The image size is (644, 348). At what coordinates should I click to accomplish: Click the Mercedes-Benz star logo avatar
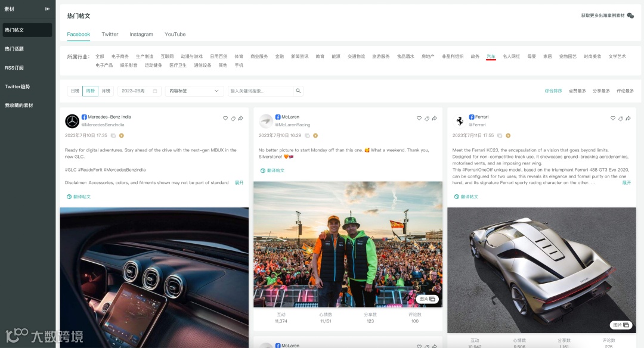[72, 121]
